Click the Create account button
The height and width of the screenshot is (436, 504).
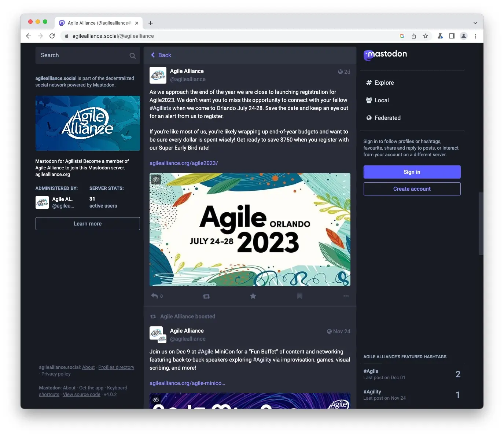coord(412,189)
